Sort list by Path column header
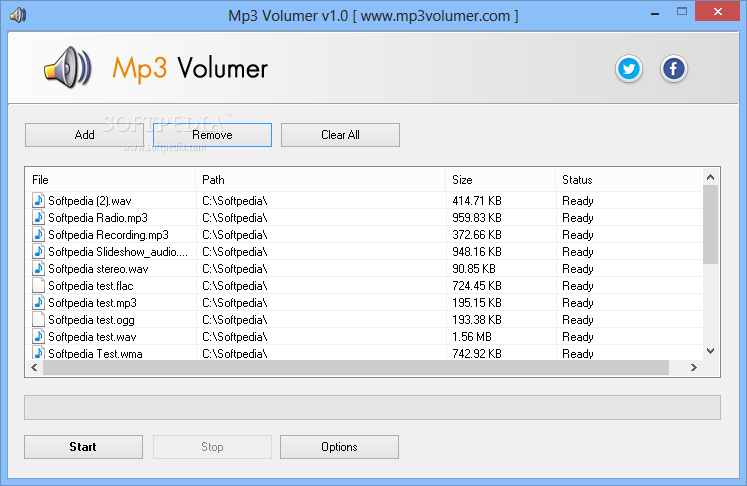 click(321, 180)
